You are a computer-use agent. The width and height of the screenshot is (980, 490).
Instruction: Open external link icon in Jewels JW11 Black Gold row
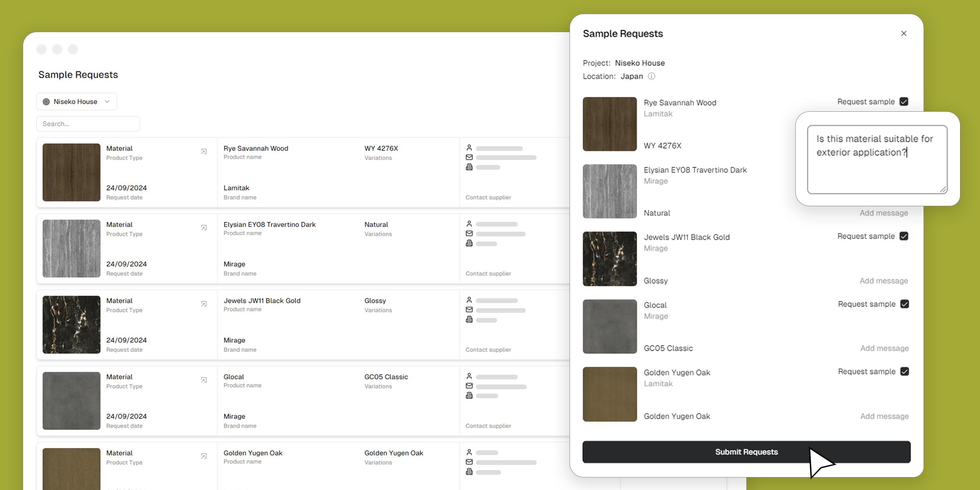tap(204, 304)
